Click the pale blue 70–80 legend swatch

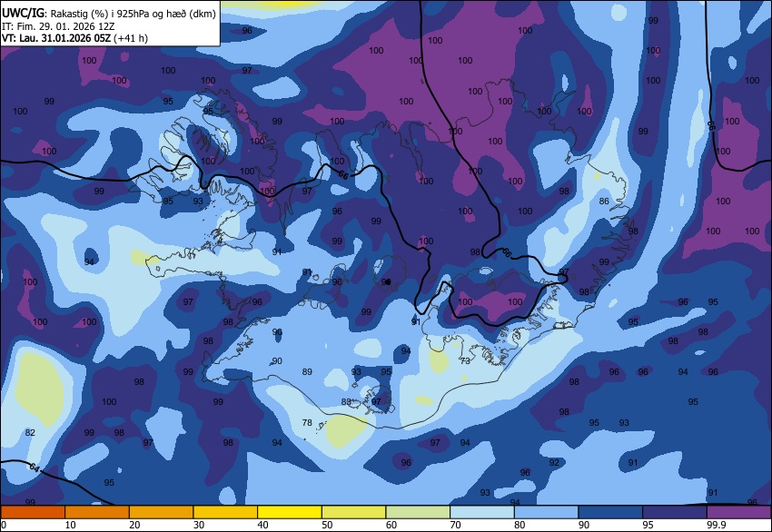(482, 512)
